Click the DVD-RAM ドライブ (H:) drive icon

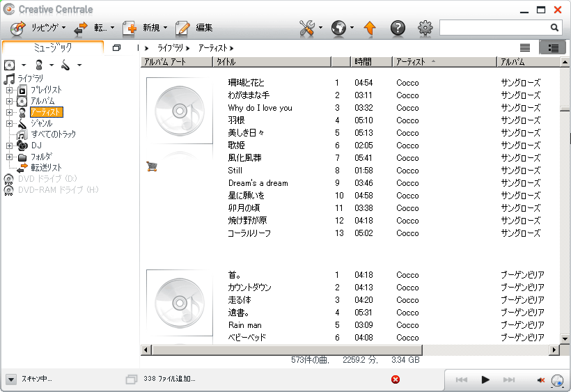pyautogui.click(x=9, y=190)
